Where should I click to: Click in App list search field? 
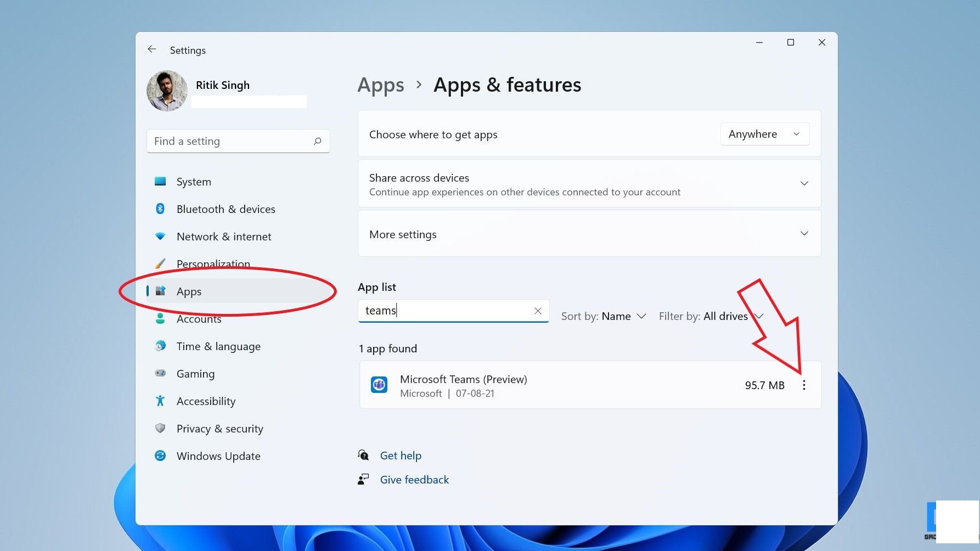point(453,311)
